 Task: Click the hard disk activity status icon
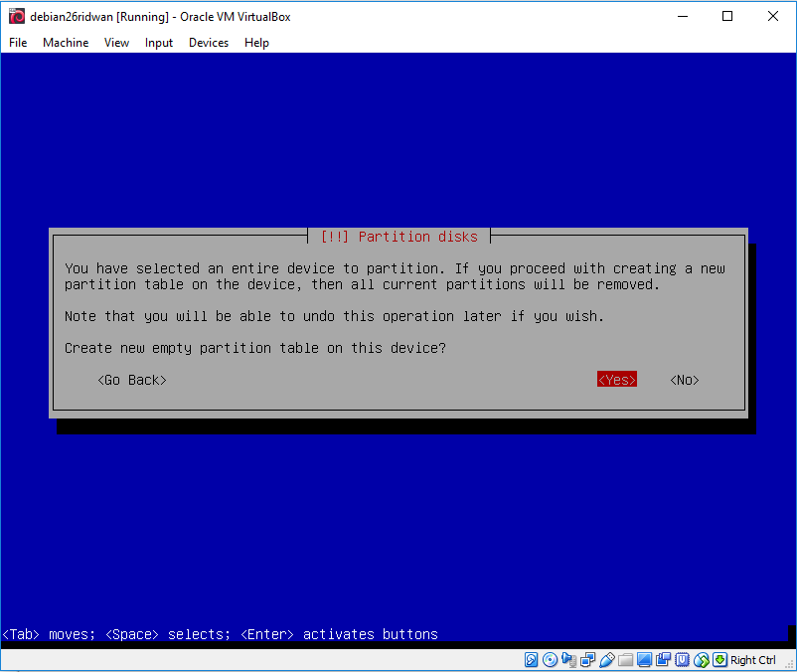[x=531, y=660]
